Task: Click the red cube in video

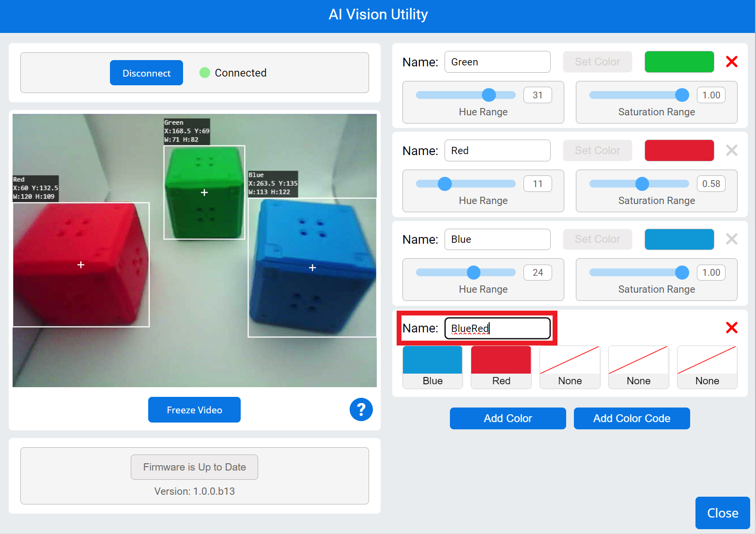Action: click(x=81, y=265)
